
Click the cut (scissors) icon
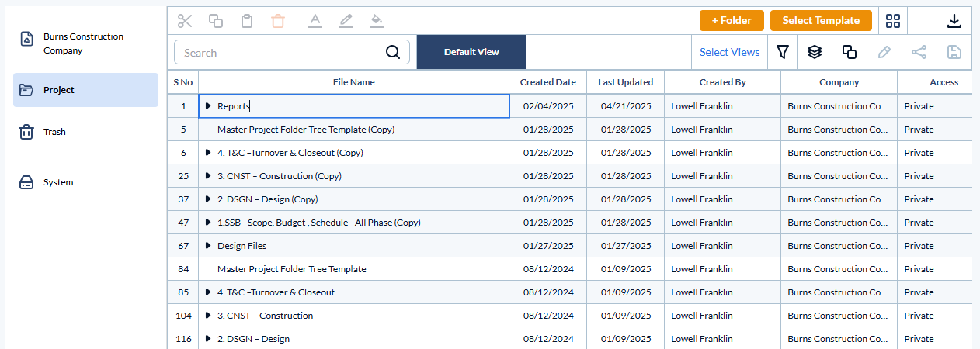click(x=185, y=21)
